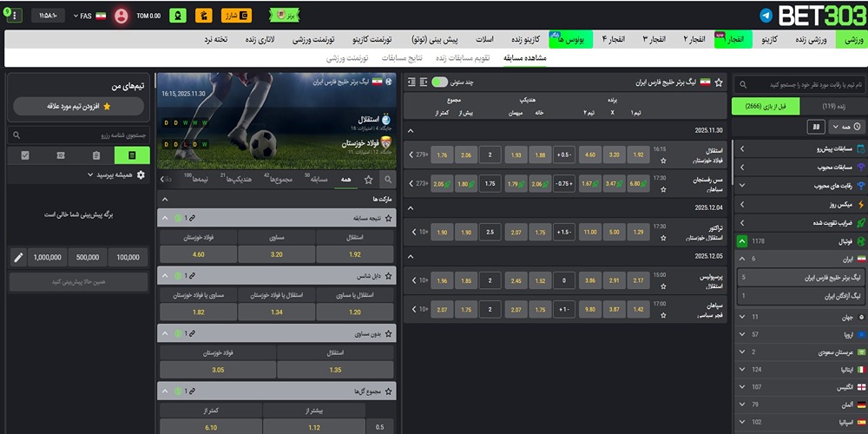
Task: Open the 'کازینو زنده' live casino menu
Action: point(524,40)
